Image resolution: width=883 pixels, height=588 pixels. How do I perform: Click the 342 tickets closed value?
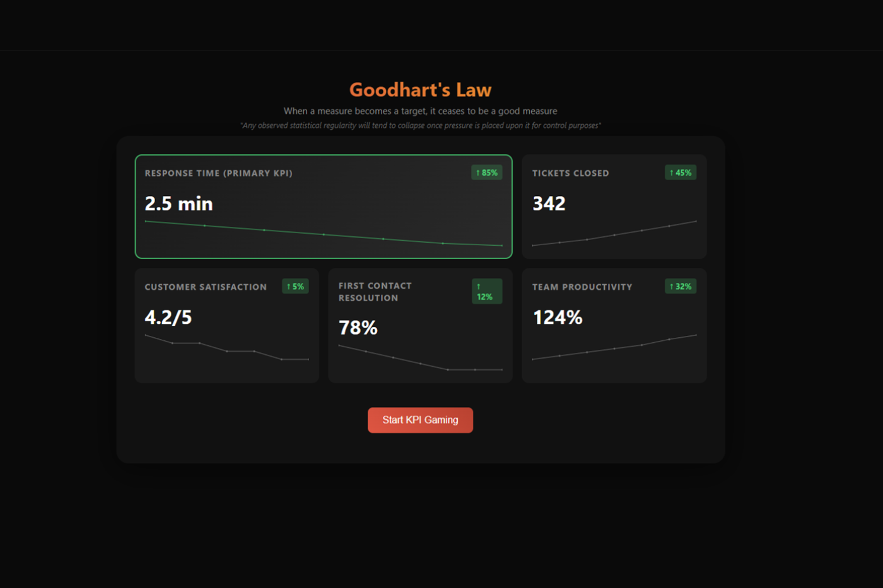click(x=549, y=204)
